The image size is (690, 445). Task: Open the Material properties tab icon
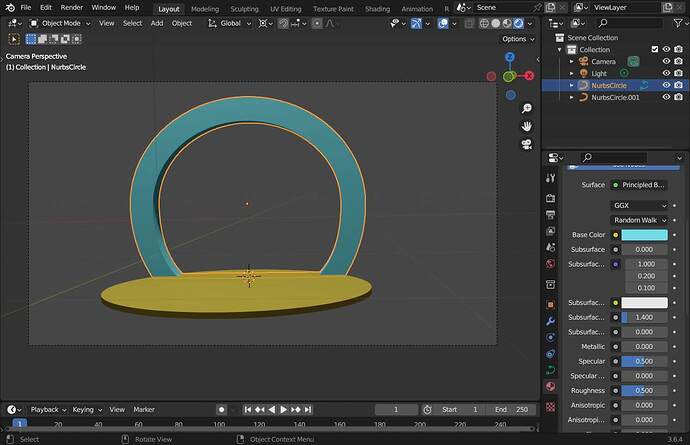pos(551,386)
